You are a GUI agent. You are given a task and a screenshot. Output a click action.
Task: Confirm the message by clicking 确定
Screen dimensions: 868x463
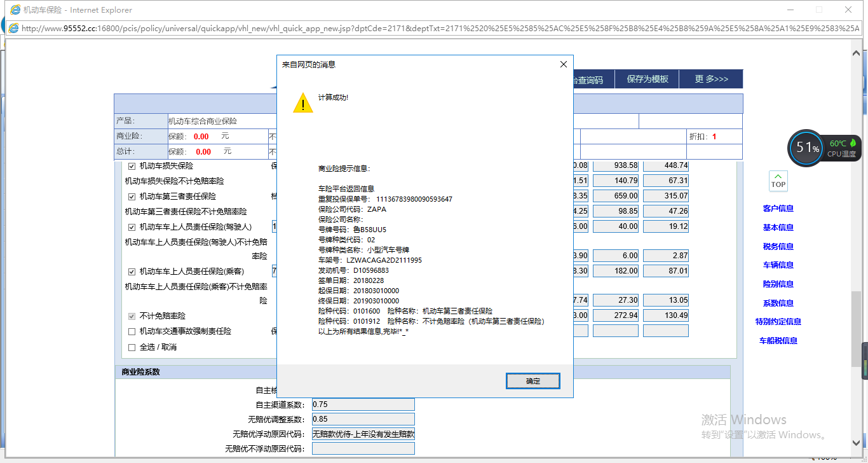[x=533, y=381]
